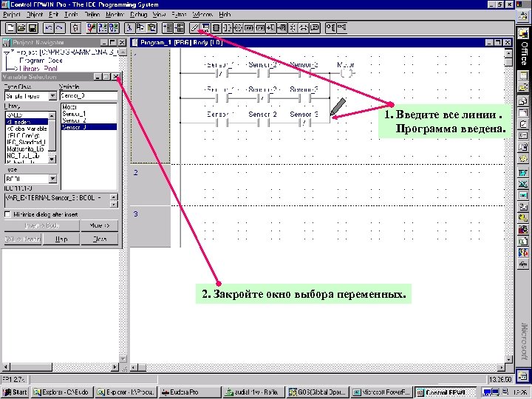This screenshot has width=532, height=399.
Task: Open the Type BOOL dropdown
Action: tap(52, 179)
